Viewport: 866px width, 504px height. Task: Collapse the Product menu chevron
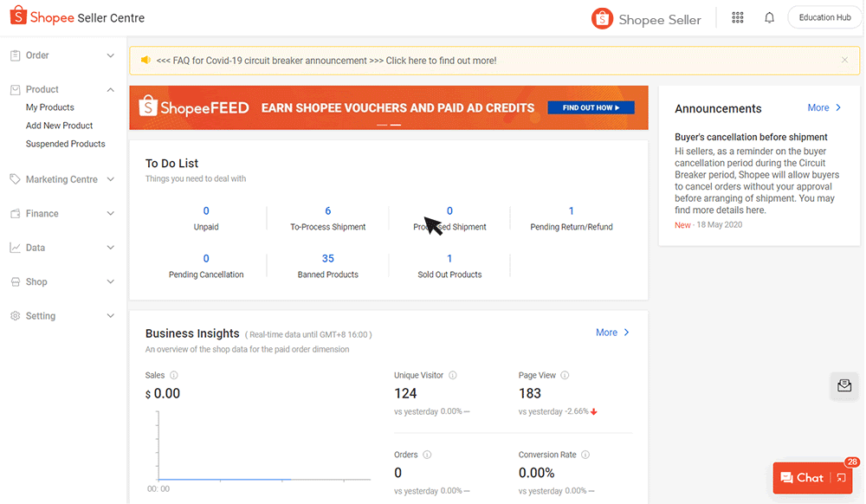111,89
